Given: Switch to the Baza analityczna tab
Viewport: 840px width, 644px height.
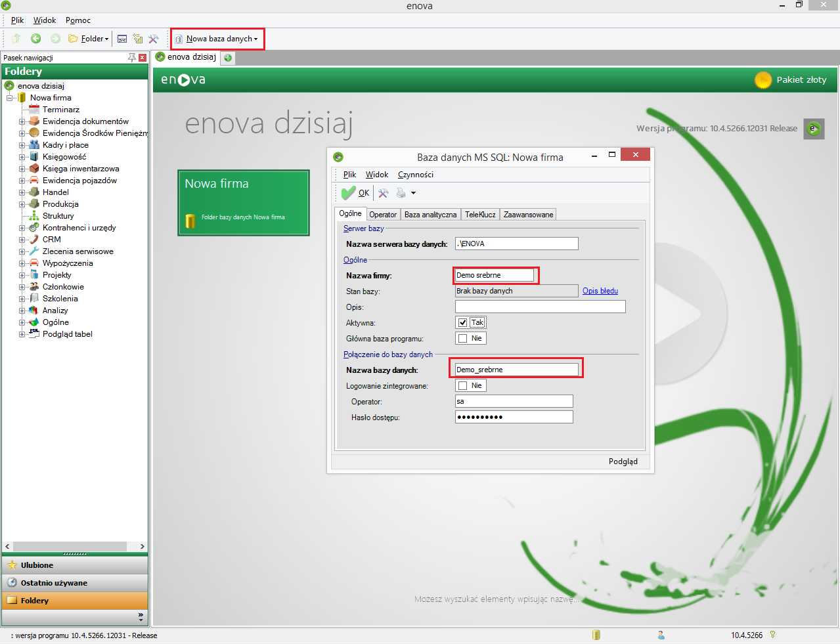Looking at the screenshot, I should point(430,215).
